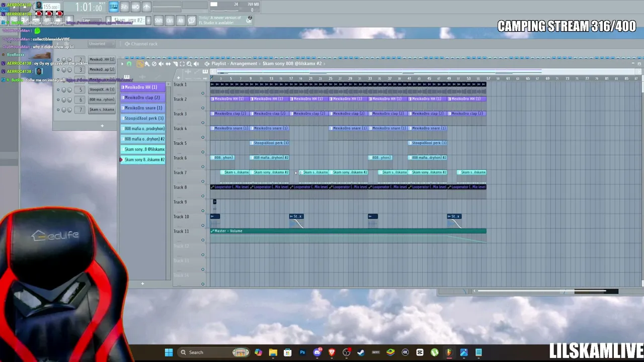Click the Shift button in main toolbar
The height and width of the screenshot is (362, 644).
pyautogui.click(x=158, y=21)
